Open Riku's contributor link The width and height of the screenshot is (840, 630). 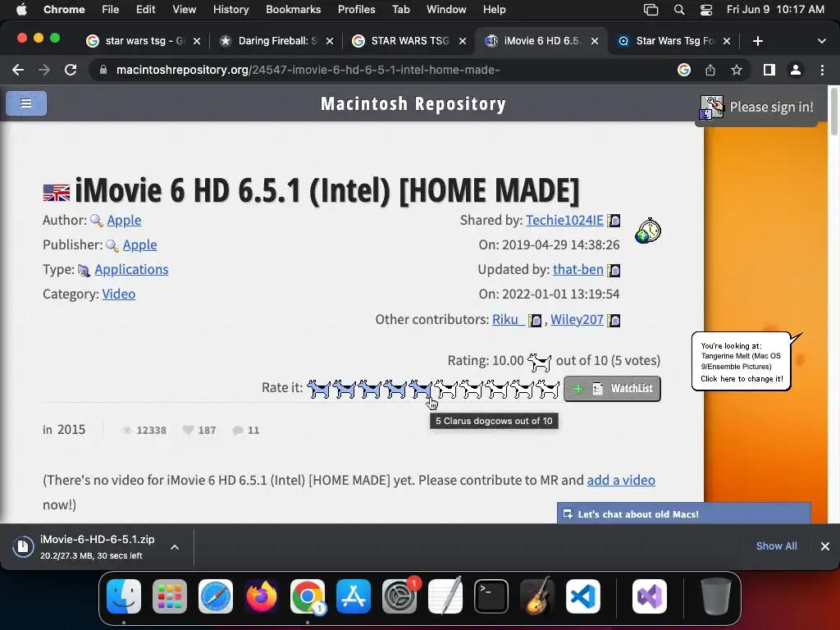tap(508, 319)
